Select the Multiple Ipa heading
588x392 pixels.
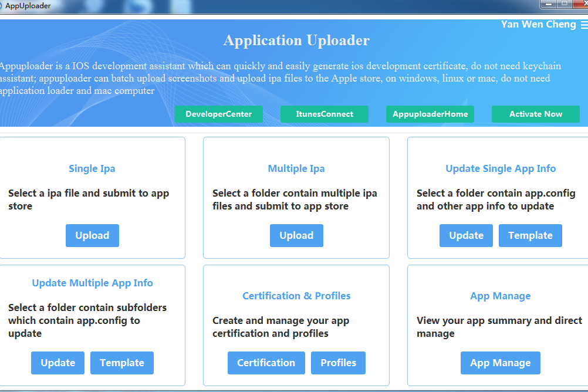tap(296, 169)
